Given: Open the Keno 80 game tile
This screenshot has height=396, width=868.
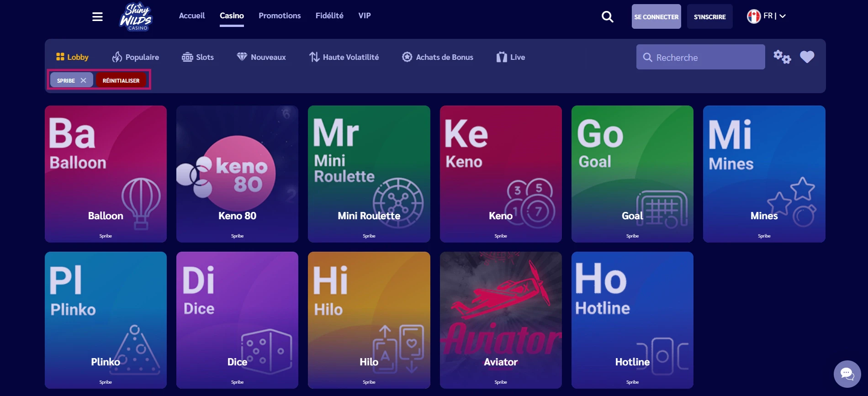Looking at the screenshot, I should click(x=237, y=174).
